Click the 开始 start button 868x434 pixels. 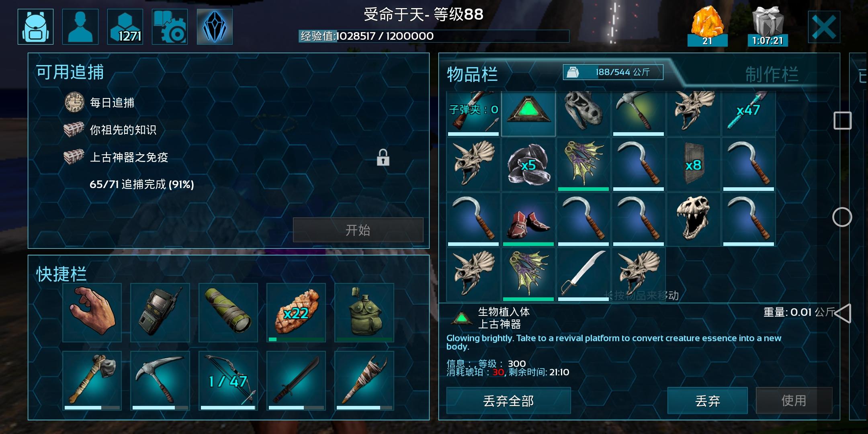[x=358, y=230]
